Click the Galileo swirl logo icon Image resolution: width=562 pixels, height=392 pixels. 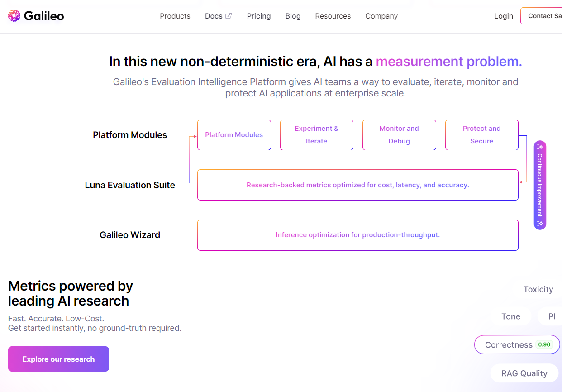click(x=14, y=16)
